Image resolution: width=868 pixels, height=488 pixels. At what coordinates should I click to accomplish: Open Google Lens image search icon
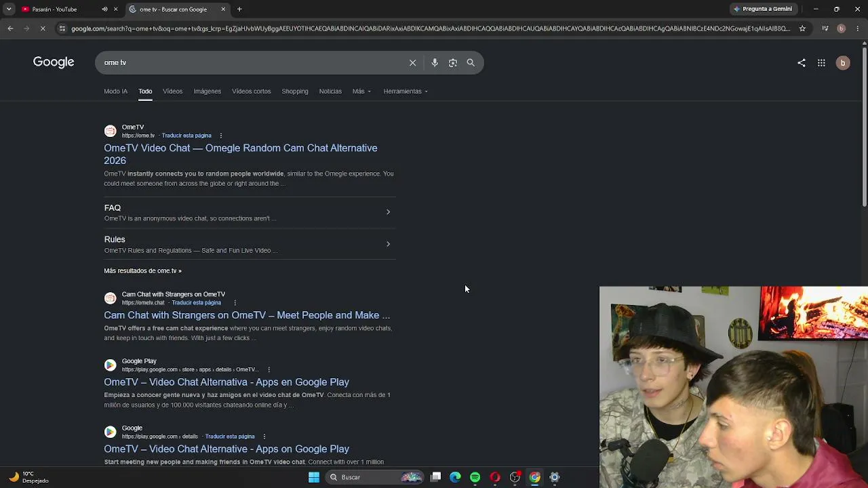(453, 62)
